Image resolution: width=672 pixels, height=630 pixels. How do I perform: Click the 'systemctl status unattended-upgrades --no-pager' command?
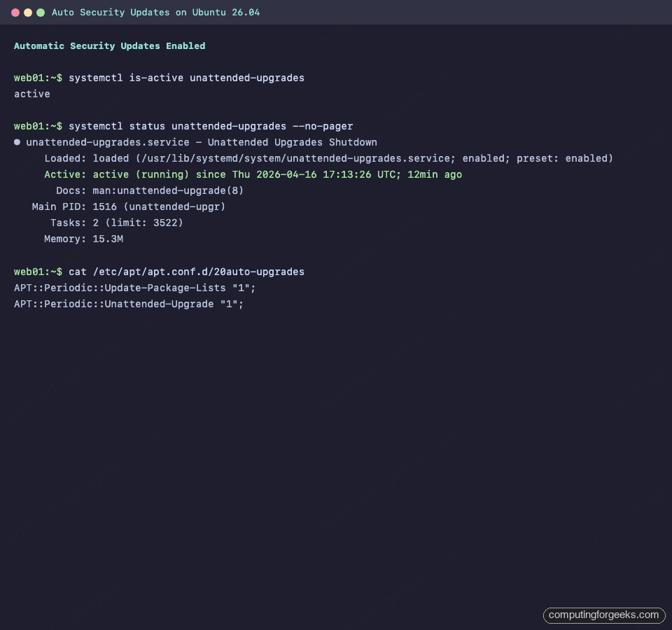pyautogui.click(x=210, y=126)
